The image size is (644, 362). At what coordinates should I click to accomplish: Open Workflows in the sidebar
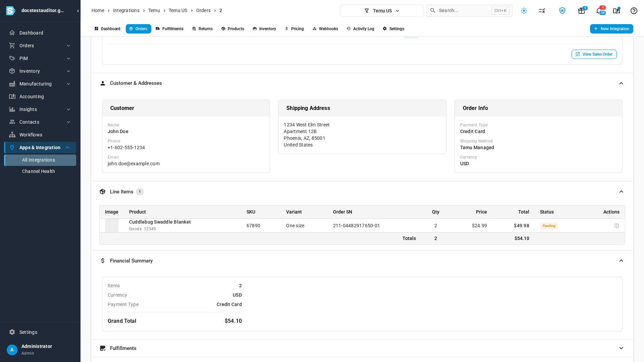coord(40,135)
